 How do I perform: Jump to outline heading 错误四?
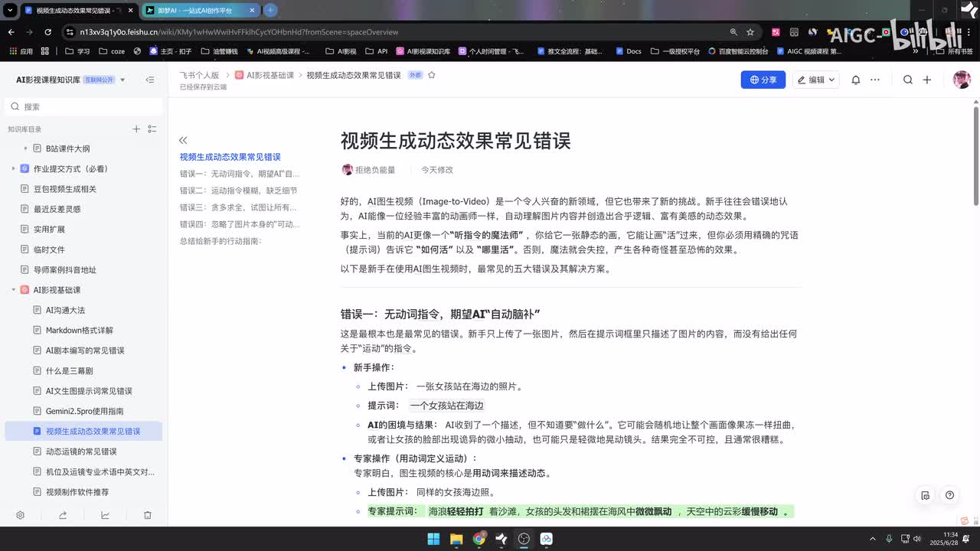point(240,224)
